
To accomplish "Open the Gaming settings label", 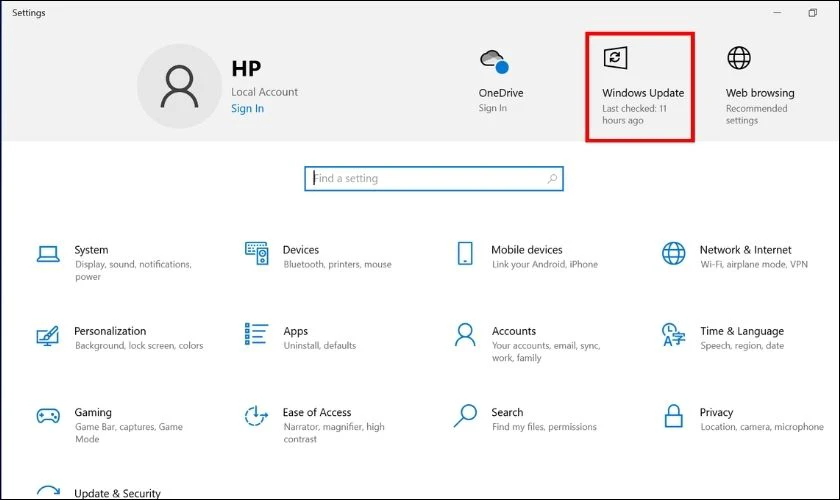I will click(x=93, y=412).
